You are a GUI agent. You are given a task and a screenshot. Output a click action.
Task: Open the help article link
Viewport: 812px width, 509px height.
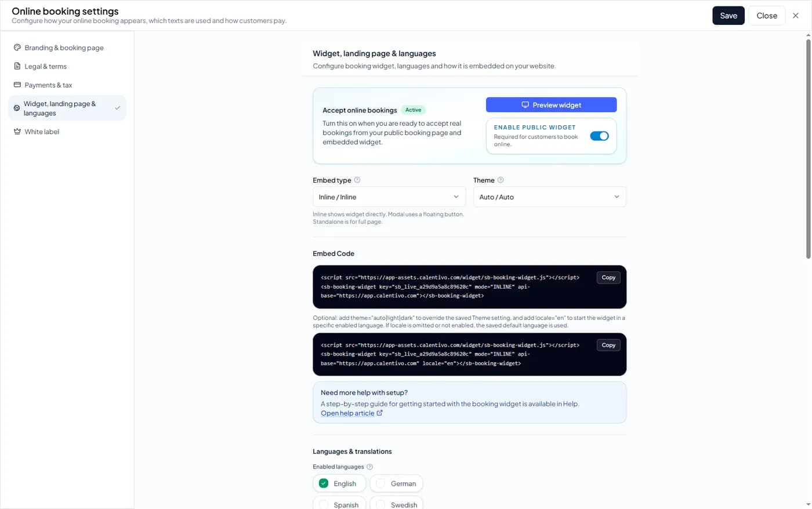[347, 413]
